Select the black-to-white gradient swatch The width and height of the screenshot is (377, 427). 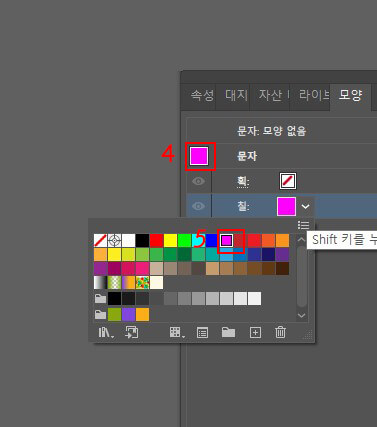tap(100, 282)
